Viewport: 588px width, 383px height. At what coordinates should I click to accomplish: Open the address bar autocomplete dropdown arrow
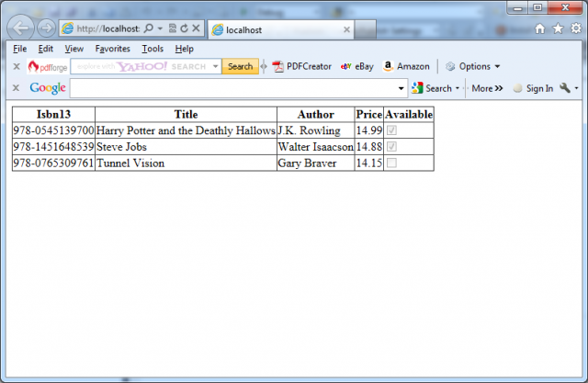160,28
